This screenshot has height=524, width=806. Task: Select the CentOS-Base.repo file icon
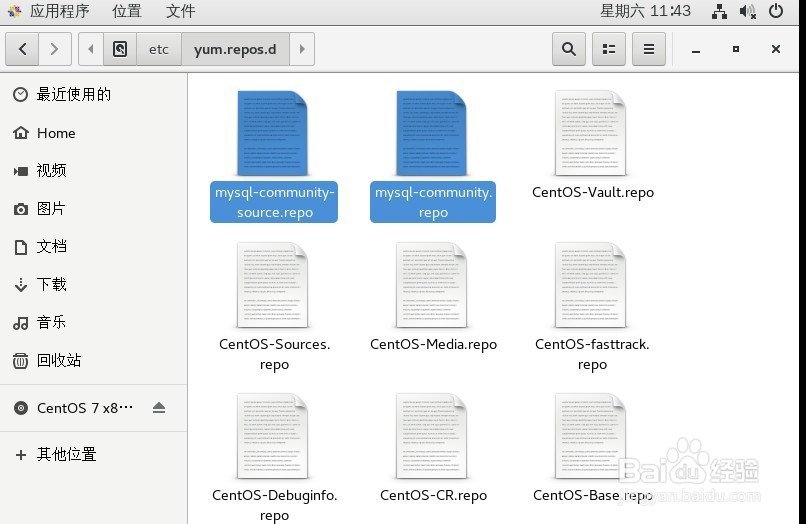[x=591, y=436]
